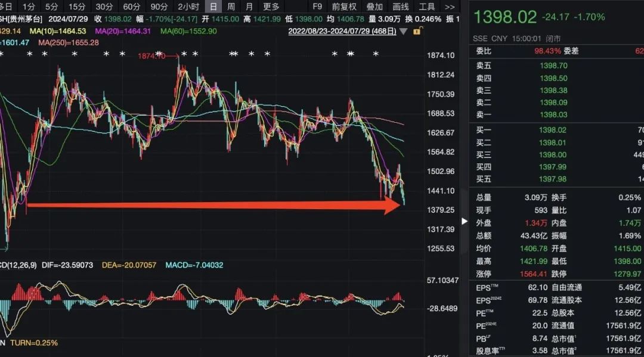The height and width of the screenshot is (357, 644).
Task: Open the 前复权 adjustment dropdown
Action: coord(344,7)
